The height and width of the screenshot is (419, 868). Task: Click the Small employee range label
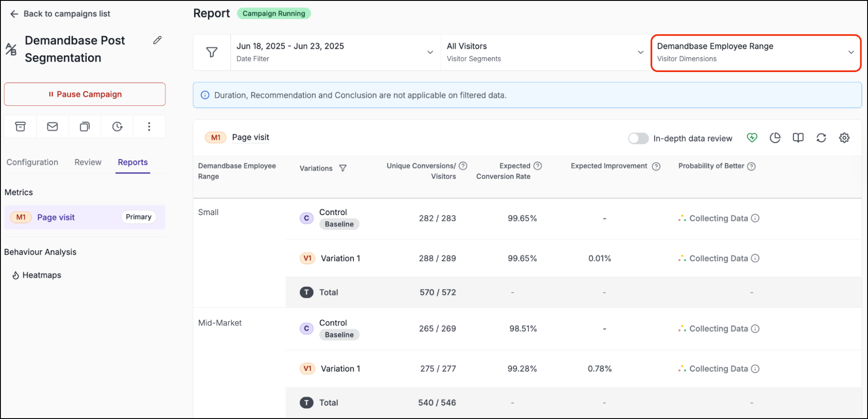pyautogui.click(x=208, y=213)
